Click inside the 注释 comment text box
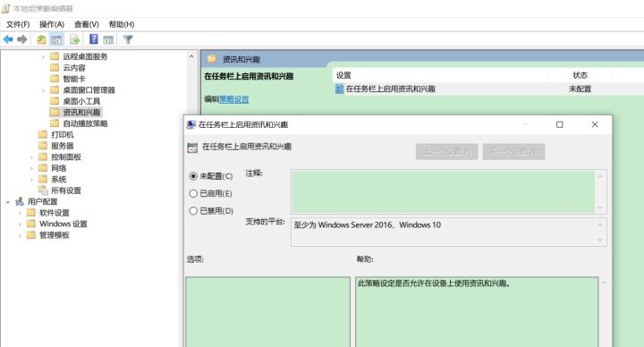Image resolution: width=644 pixels, height=347 pixels. (x=443, y=191)
